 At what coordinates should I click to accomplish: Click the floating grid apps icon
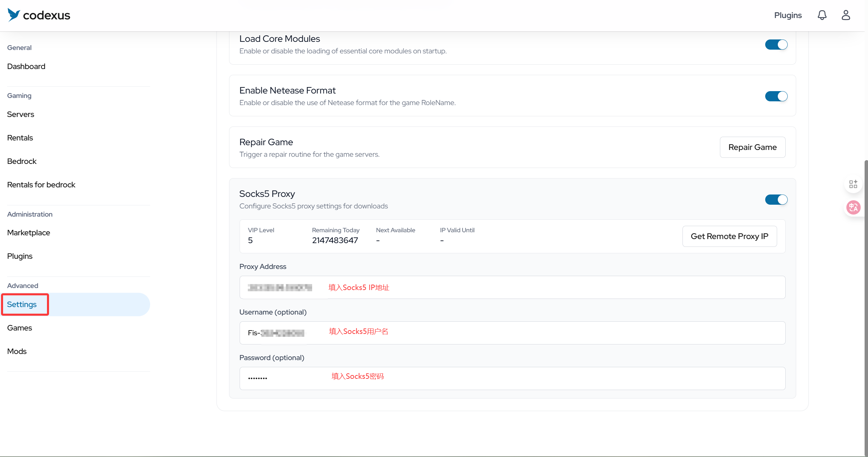pos(853,184)
